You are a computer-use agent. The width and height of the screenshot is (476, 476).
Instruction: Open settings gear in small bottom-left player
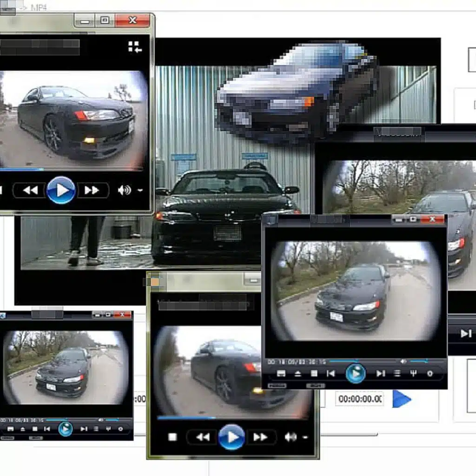[x=120, y=429]
